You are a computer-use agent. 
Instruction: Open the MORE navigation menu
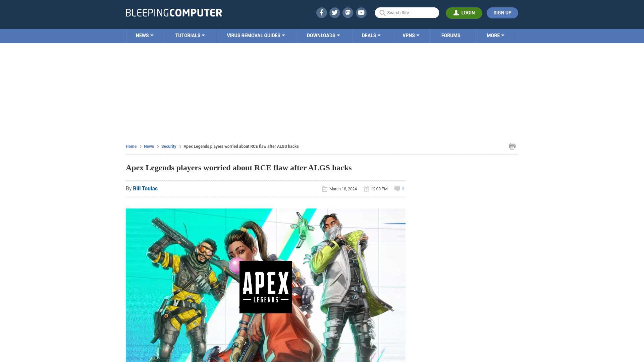click(x=495, y=35)
